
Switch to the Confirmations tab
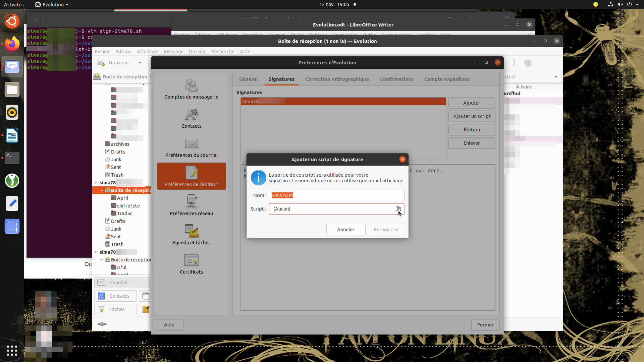(396, 79)
